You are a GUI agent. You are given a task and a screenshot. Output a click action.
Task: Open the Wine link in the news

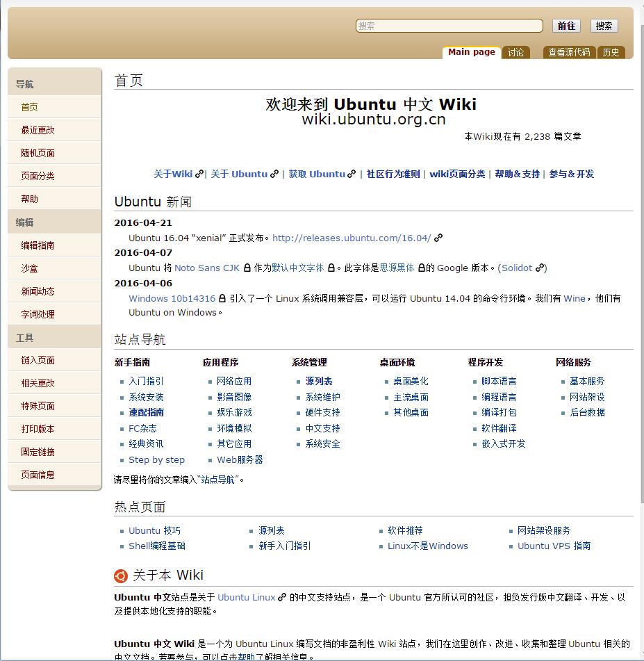click(575, 298)
